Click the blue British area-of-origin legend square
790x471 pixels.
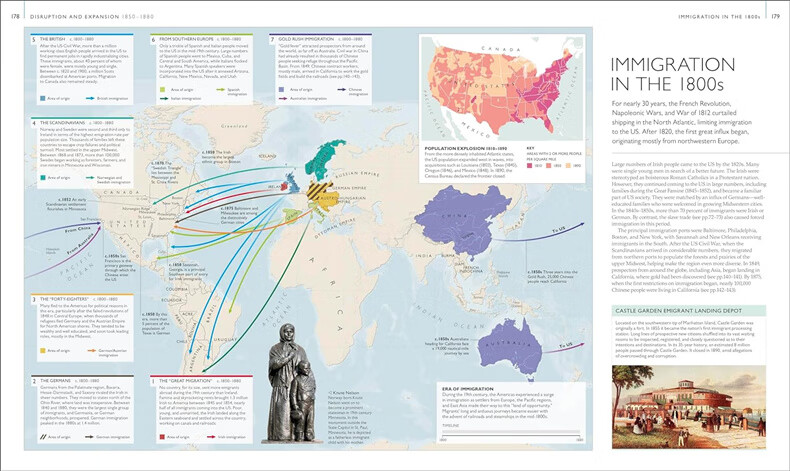click(x=37, y=99)
